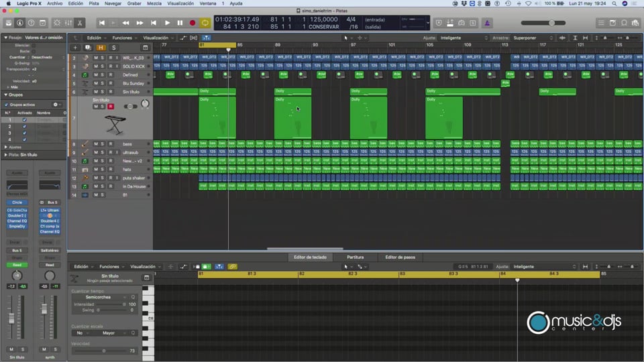The image size is (644, 362).
Task: Open the Note Pads button
Action: tap(612, 23)
